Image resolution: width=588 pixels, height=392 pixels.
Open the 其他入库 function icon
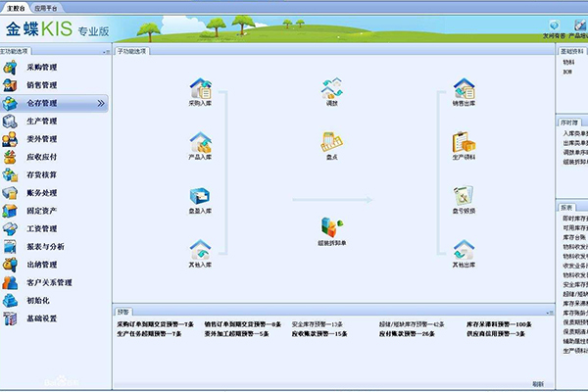click(x=200, y=253)
